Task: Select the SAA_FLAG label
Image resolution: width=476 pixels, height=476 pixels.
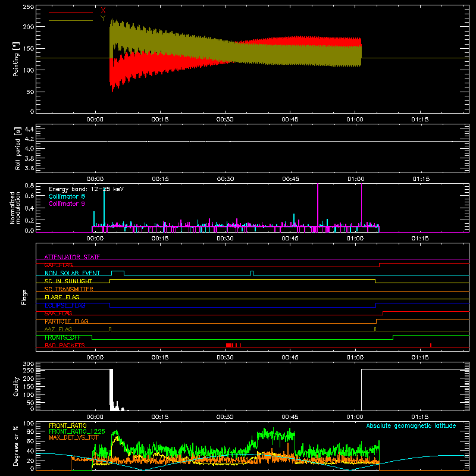Action: point(58,314)
